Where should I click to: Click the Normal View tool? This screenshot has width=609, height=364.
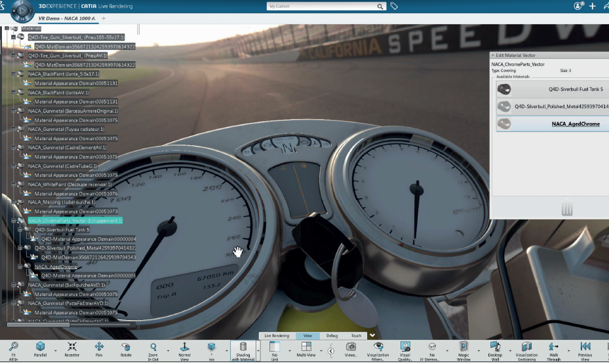click(184, 351)
